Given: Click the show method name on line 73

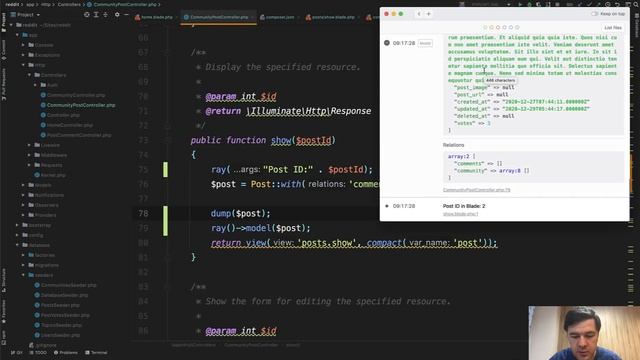Looking at the screenshot, I should [x=281, y=140].
